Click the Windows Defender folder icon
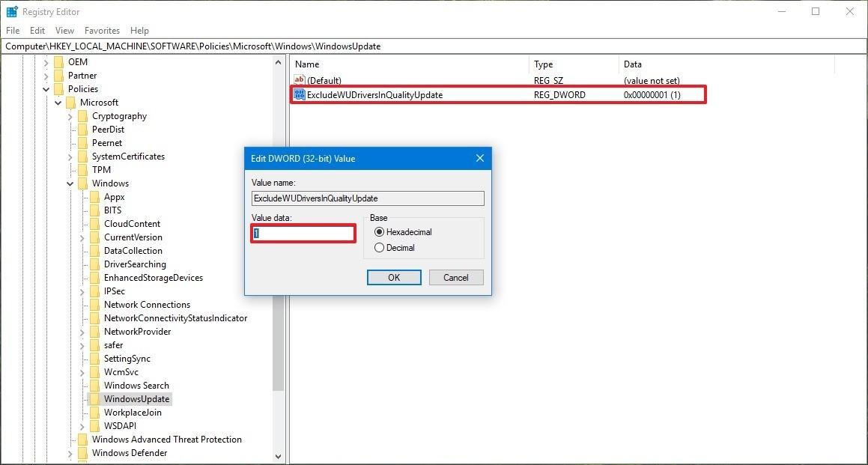The width and height of the screenshot is (868, 465). pyautogui.click(x=82, y=452)
